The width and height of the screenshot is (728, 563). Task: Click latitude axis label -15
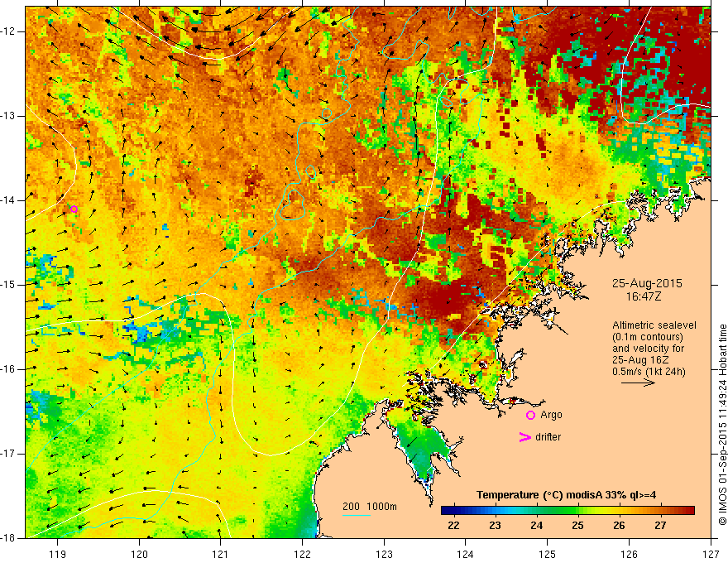click(x=9, y=285)
